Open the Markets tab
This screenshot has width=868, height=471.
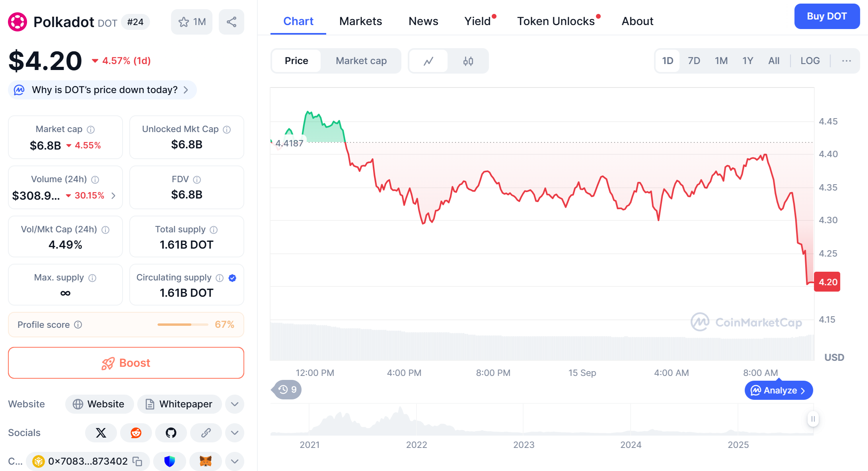point(360,21)
